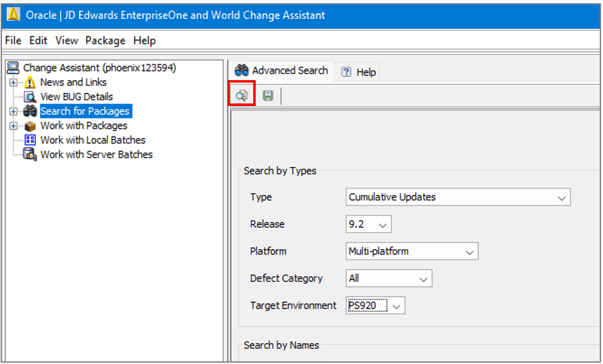Click the magnifier icon for View BUG Details
Image resolution: width=603 pixels, height=364 pixels.
tap(30, 97)
